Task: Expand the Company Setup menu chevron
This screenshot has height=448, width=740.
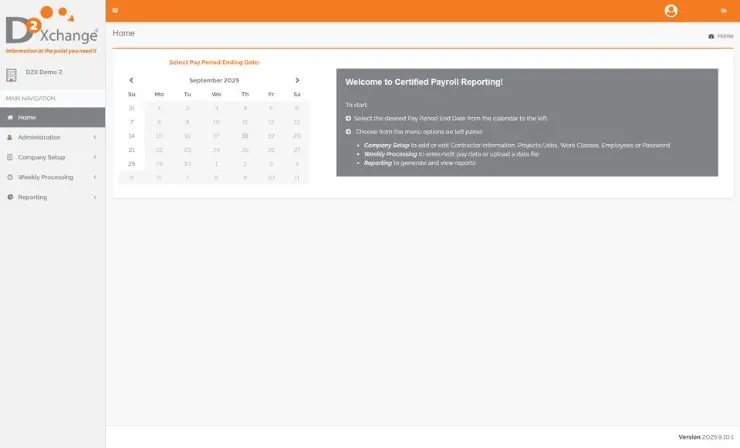Action: pyautogui.click(x=95, y=157)
